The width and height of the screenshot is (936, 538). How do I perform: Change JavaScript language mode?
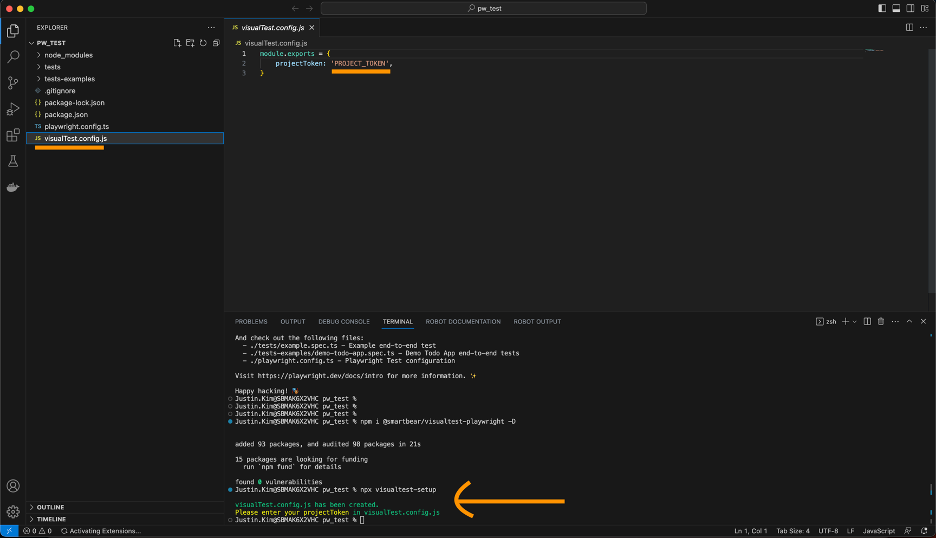click(x=879, y=531)
